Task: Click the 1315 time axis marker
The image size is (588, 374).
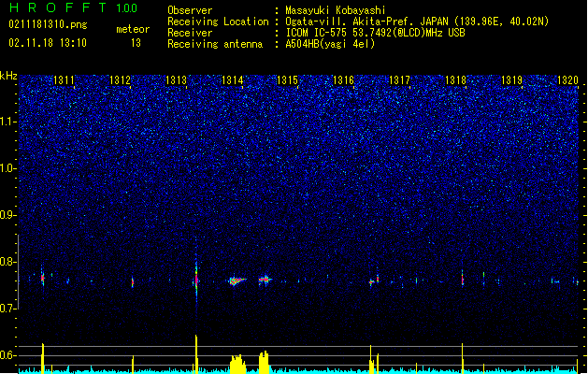Action: click(287, 80)
